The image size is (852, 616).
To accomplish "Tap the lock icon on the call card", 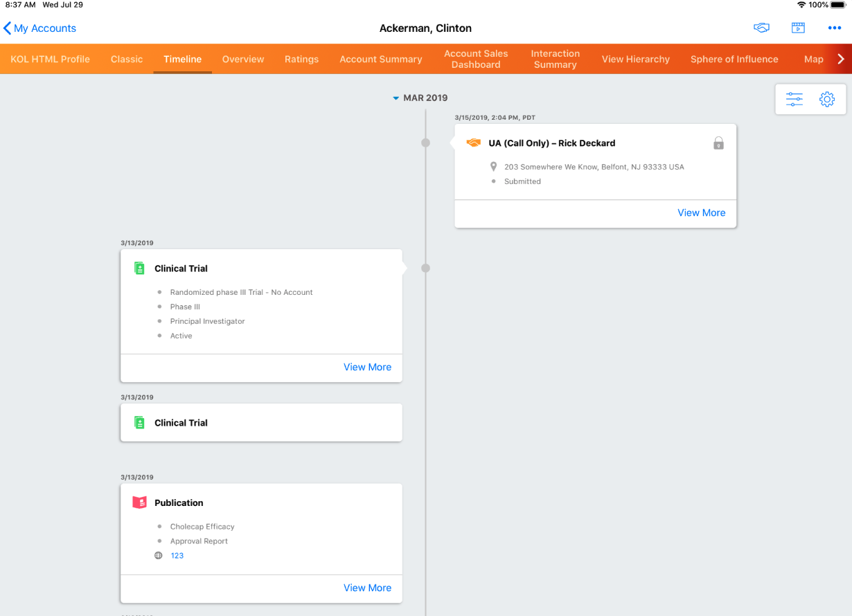I will tap(718, 143).
